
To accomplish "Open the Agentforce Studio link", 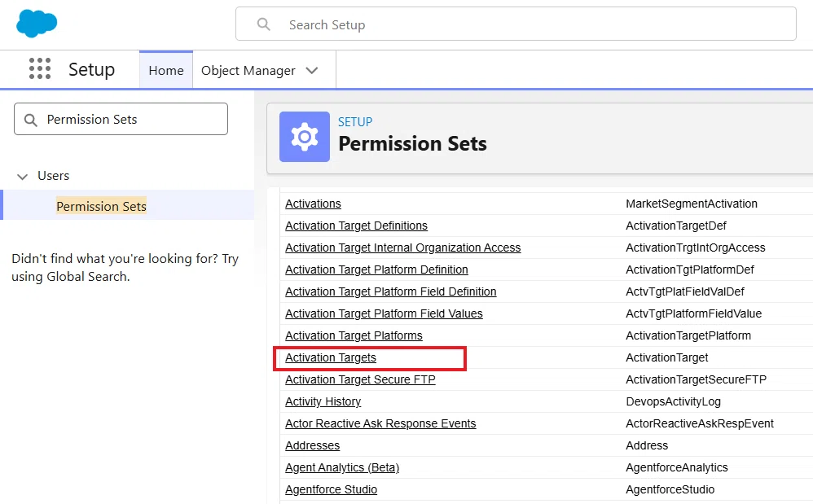I will coord(332,489).
